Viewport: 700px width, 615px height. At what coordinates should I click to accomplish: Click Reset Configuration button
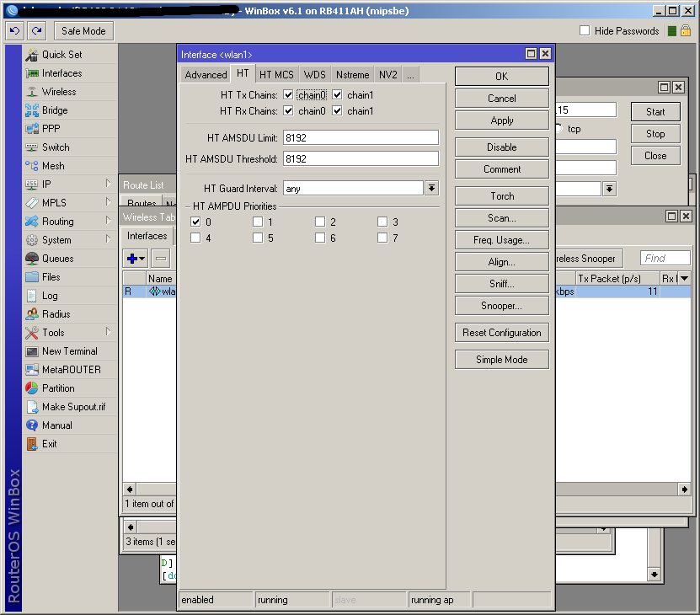click(502, 333)
